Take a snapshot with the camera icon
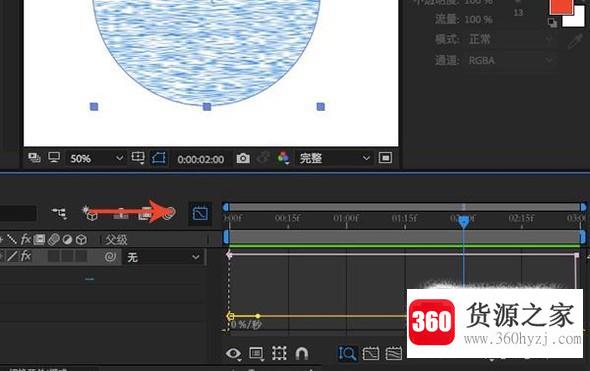The height and width of the screenshot is (371, 590). (x=243, y=158)
